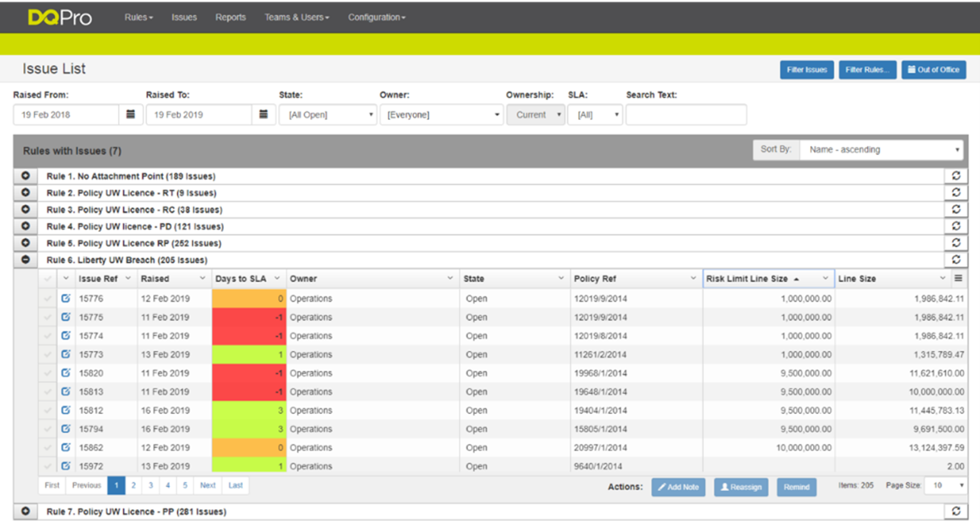The width and height of the screenshot is (980, 521).
Task: Select the checkbox for issue 15813
Action: [x=47, y=392]
